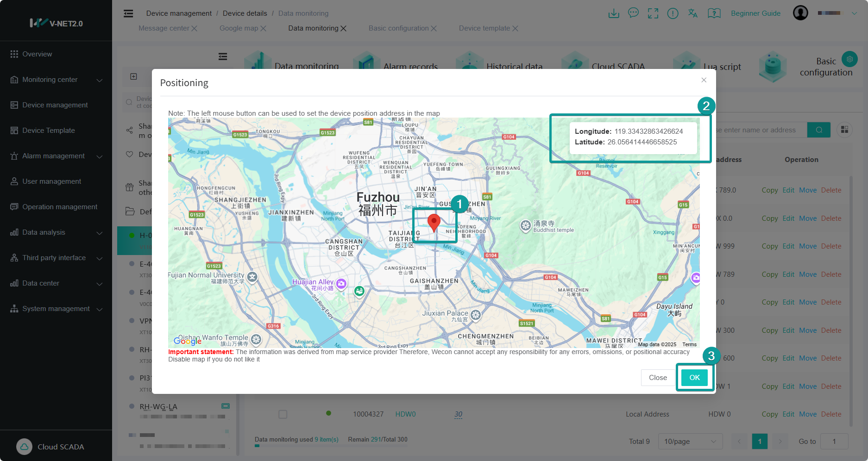This screenshot has width=868, height=461.
Task: Click Close in the Positioning dialog
Action: [658, 378]
